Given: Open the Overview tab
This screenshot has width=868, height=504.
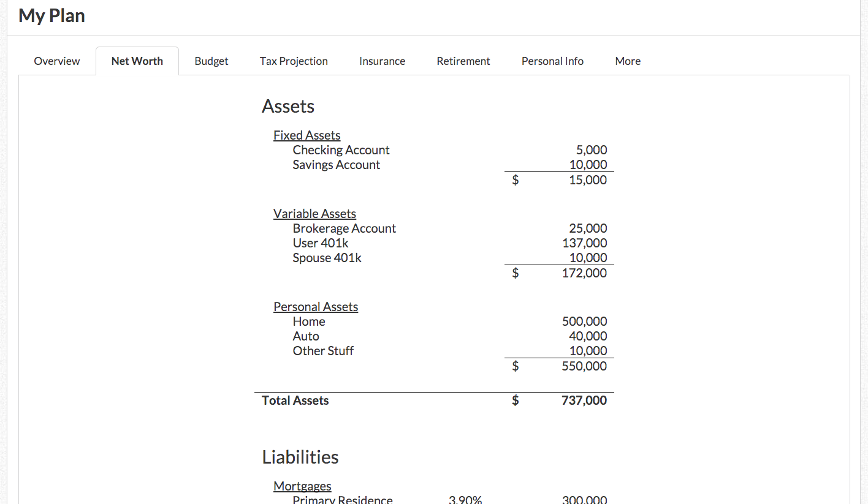Looking at the screenshot, I should pyautogui.click(x=57, y=61).
